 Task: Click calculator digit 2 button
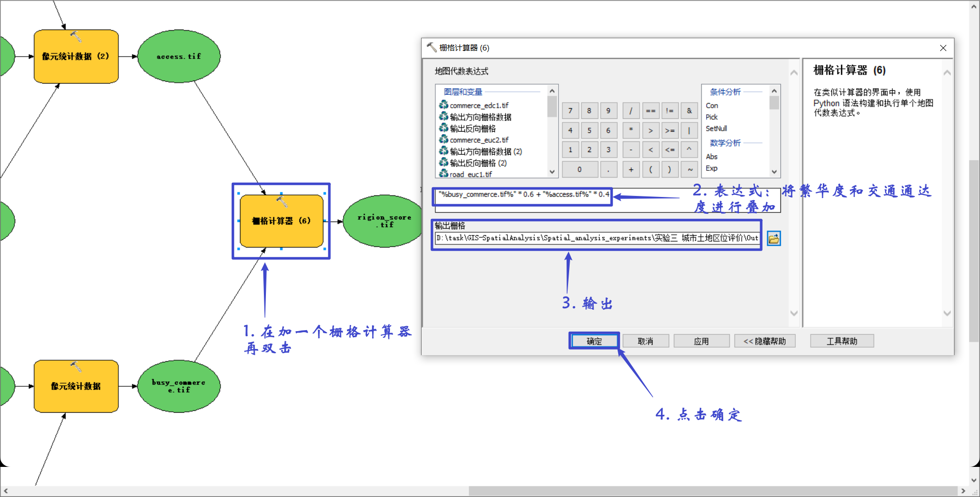(x=590, y=150)
